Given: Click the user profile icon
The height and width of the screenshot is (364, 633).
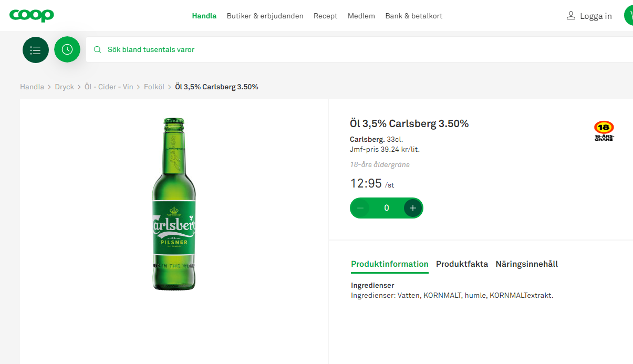Looking at the screenshot, I should (x=571, y=16).
